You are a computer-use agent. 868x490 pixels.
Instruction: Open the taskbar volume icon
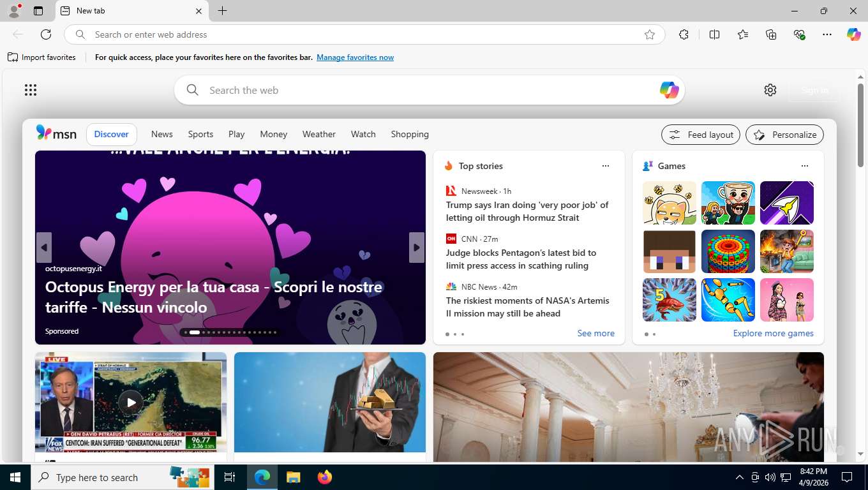click(770, 477)
